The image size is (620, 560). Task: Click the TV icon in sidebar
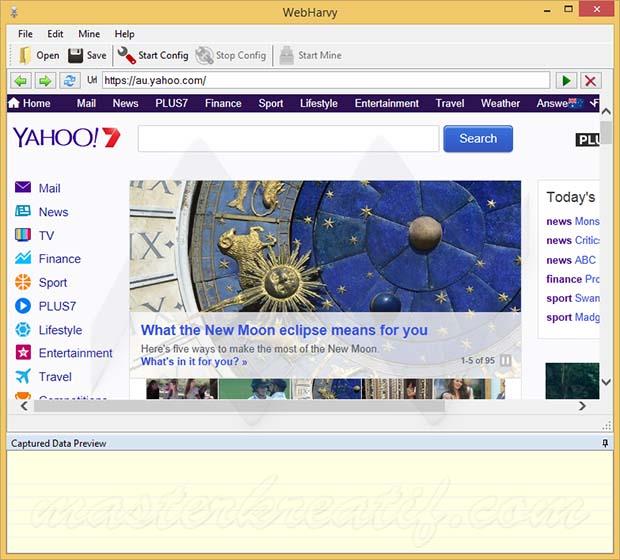click(x=23, y=235)
